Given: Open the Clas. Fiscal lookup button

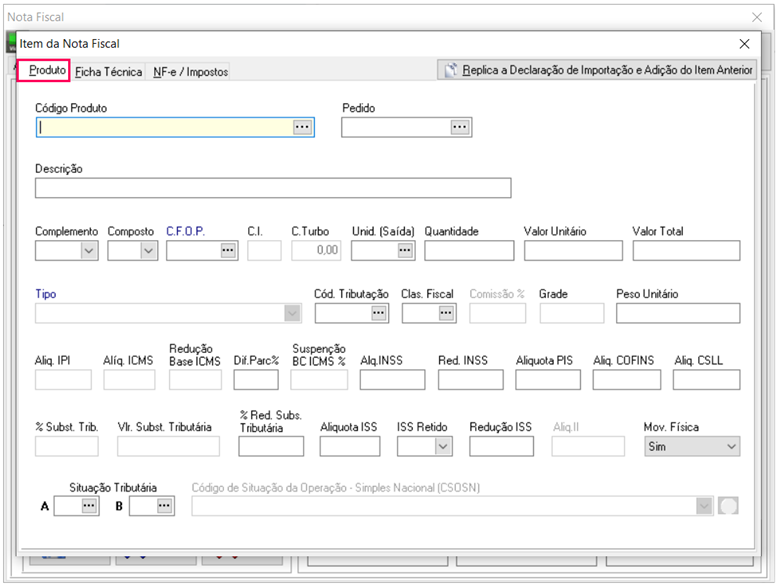Looking at the screenshot, I should coord(446,313).
